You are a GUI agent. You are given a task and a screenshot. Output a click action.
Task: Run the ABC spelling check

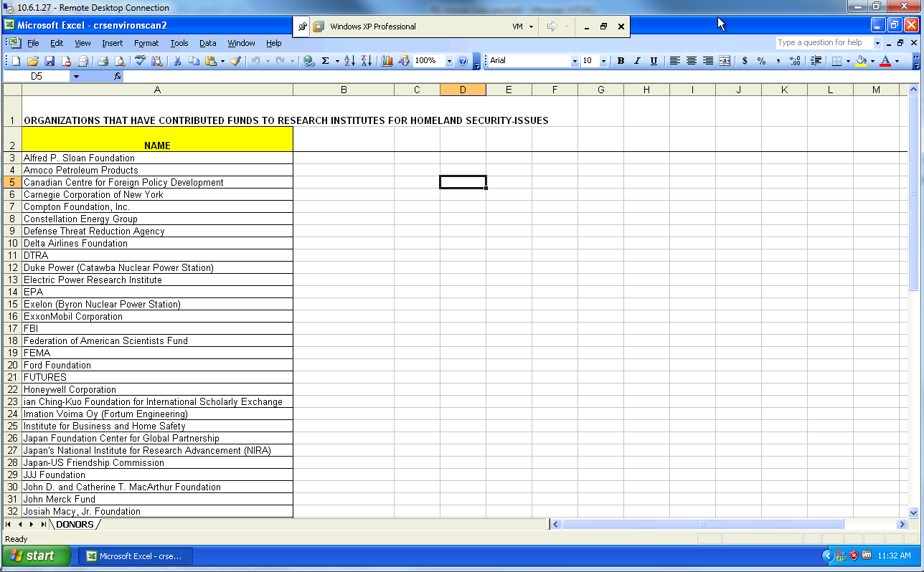tap(140, 61)
